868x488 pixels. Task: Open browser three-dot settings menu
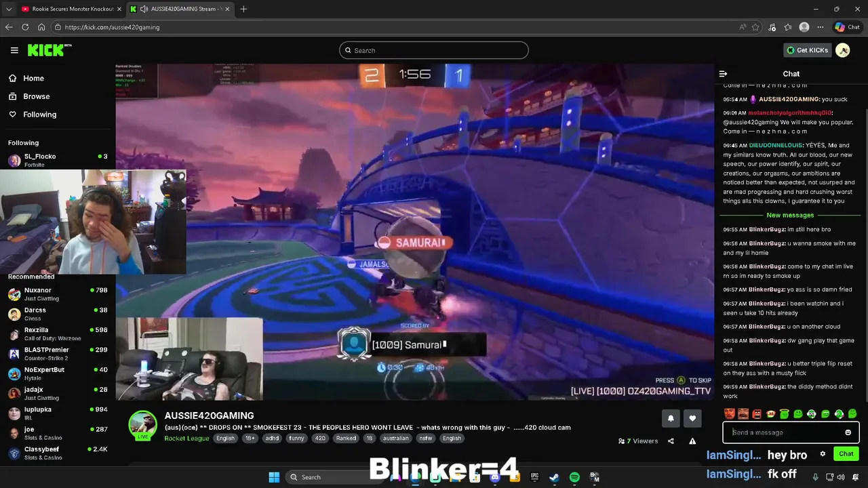[821, 27]
